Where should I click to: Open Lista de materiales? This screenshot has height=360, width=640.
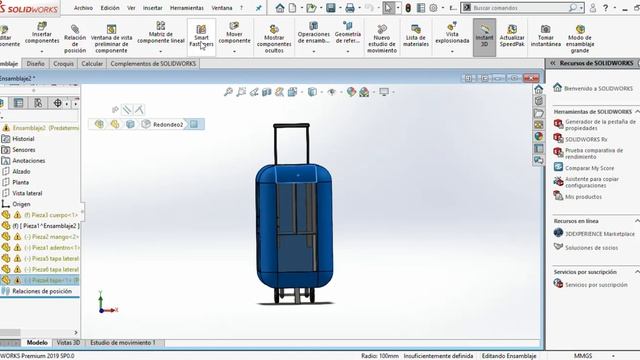[416, 36]
